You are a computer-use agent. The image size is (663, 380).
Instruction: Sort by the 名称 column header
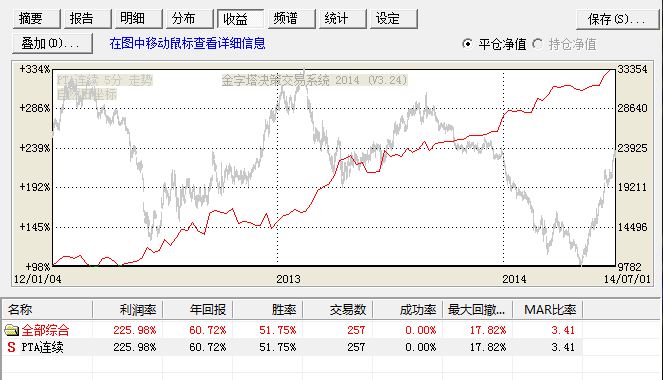[47, 310]
